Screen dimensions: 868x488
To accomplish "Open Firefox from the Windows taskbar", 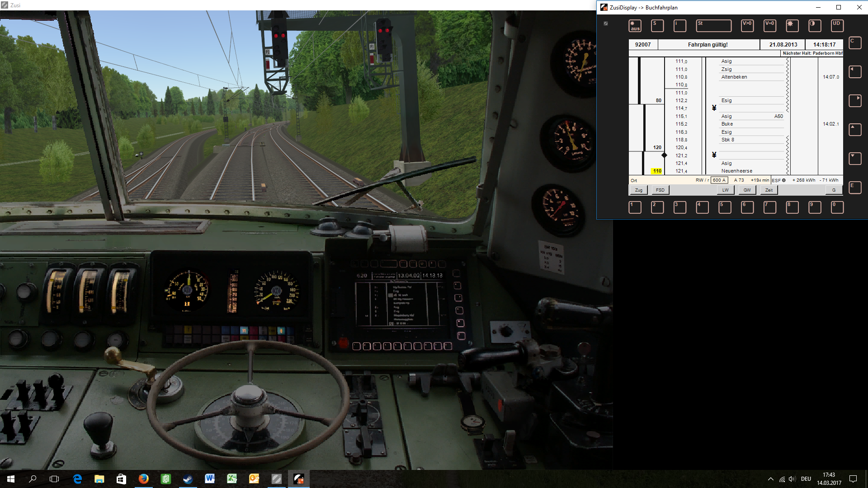I will (x=144, y=479).
